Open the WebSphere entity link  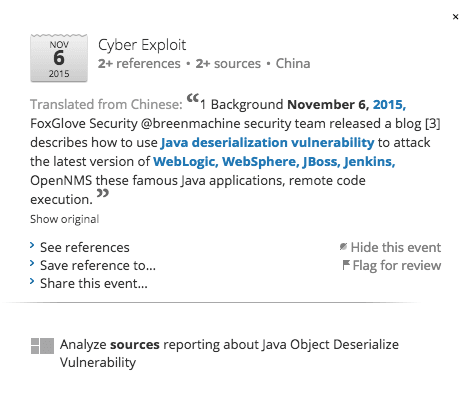click(x=261, y=162)
